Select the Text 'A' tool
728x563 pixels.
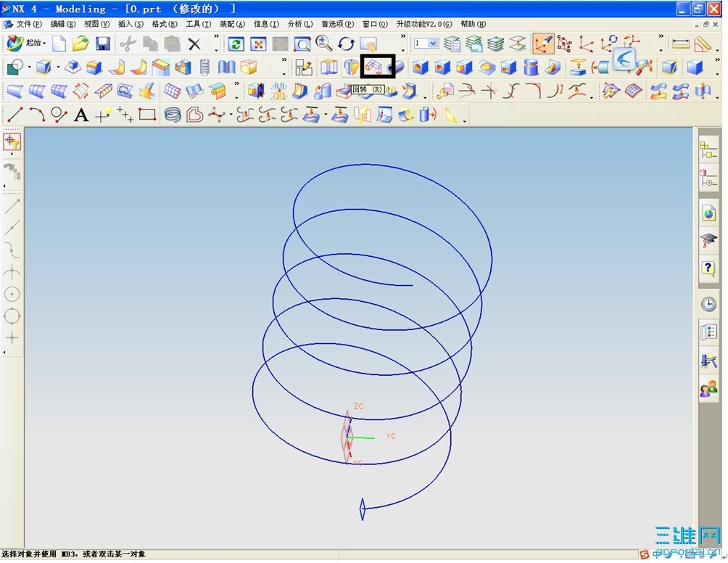click(x=81, y=115)
